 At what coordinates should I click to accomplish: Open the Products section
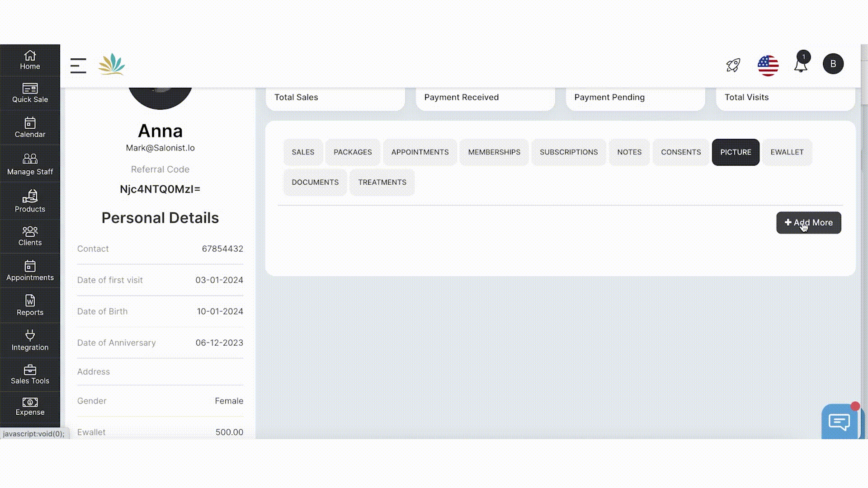click(x=30, y=200)
